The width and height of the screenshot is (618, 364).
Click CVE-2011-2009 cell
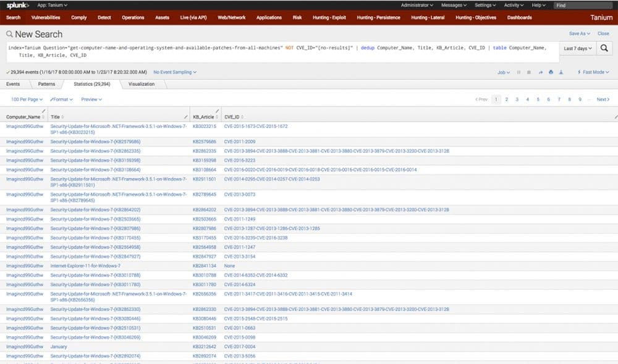[x=240, y=142]
